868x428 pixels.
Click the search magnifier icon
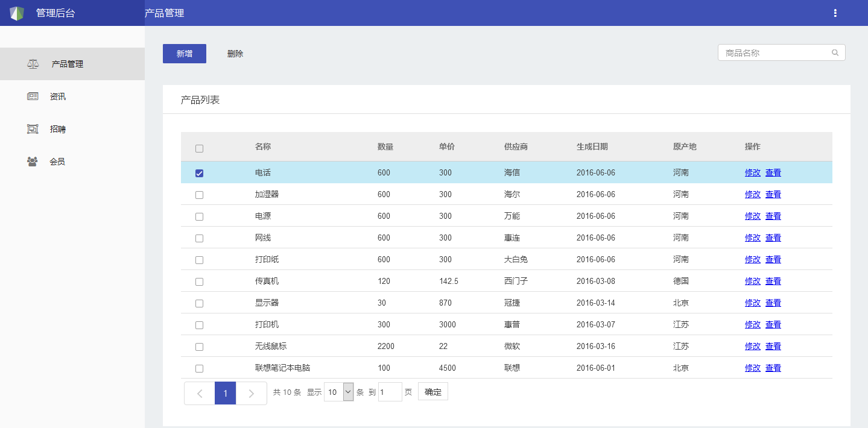(x=835, y=52)
